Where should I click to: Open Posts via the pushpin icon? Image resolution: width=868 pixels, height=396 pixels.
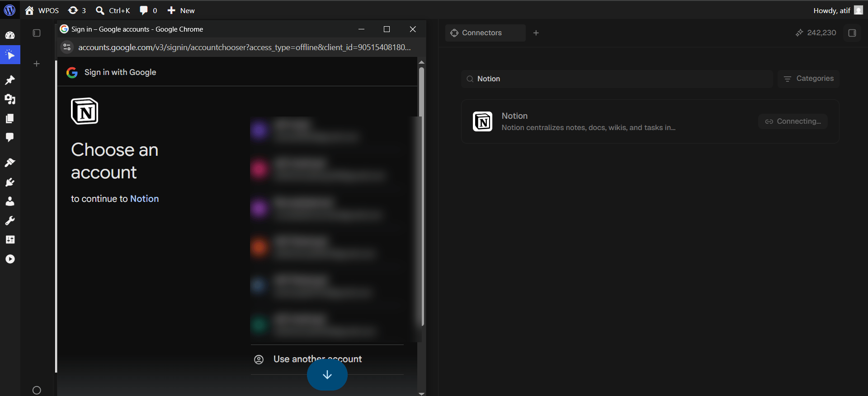10,80
